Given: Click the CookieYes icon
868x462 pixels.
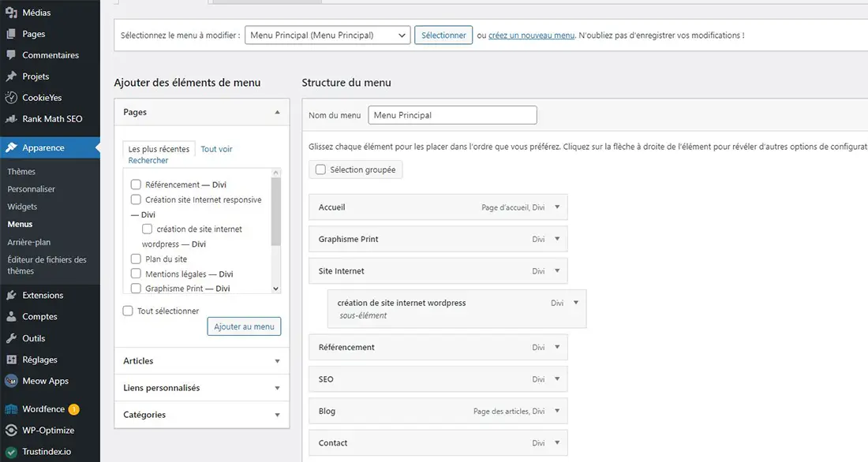Looking at the screenshot, I should click(x=11, y=98).
